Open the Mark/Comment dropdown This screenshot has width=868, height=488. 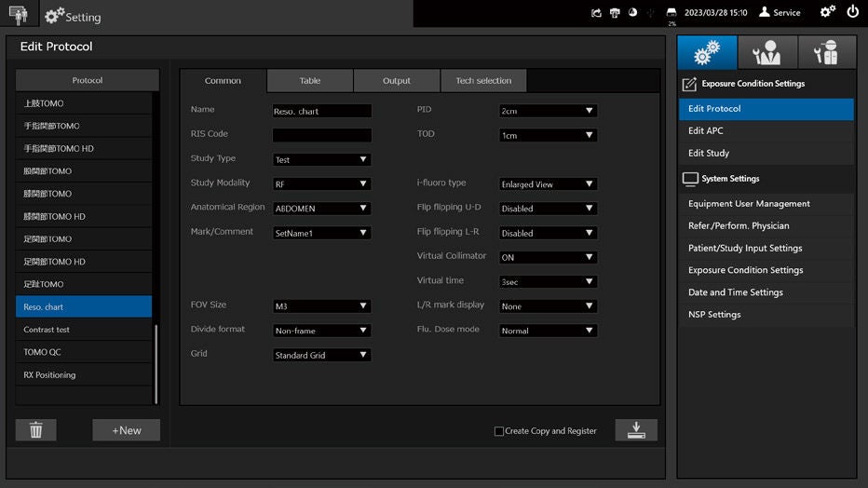point(321,233)
